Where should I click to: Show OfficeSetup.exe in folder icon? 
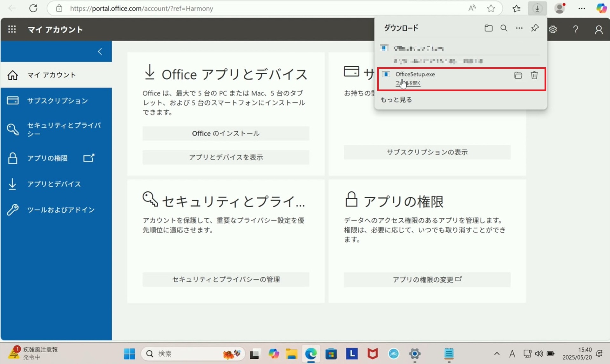click(x=518, y=75)
